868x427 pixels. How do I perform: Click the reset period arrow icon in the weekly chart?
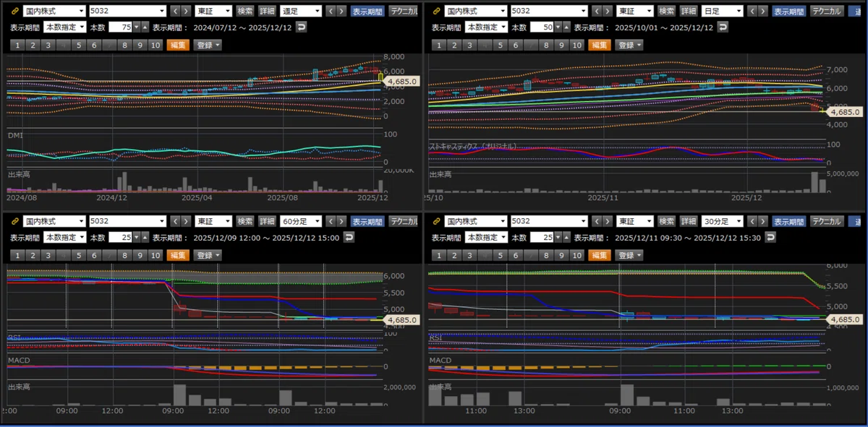(302, 27)
